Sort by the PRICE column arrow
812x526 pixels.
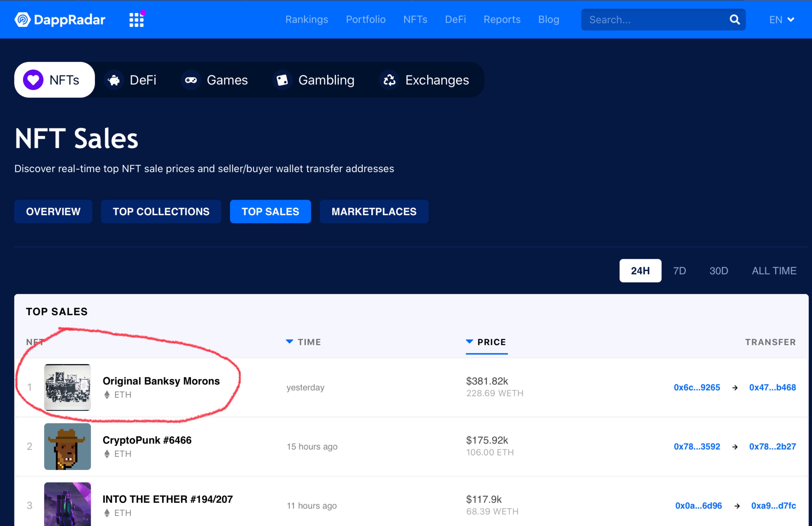[x=469, y=341]
